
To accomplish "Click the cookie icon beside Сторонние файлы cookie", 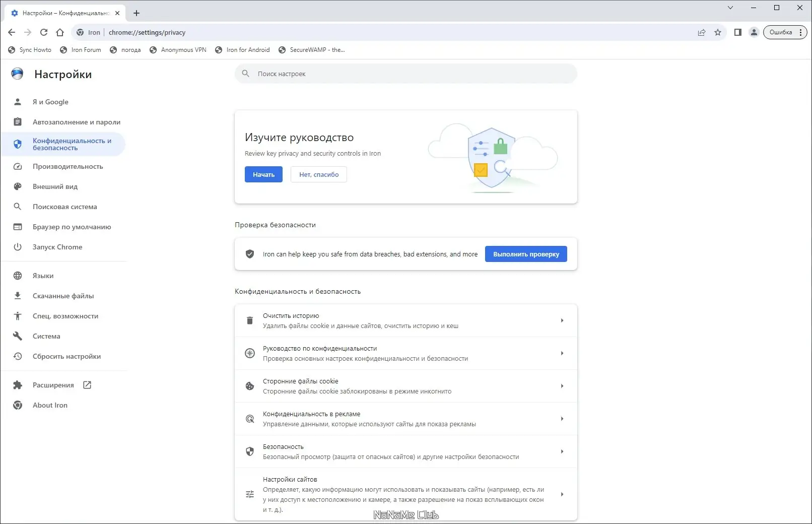I will tap(250, 386).
